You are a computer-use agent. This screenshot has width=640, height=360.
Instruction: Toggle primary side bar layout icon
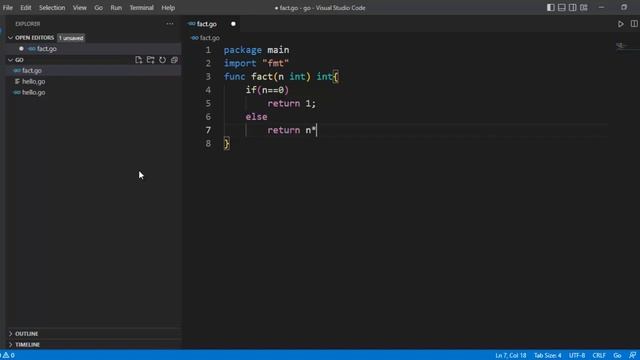pos(551,7)
